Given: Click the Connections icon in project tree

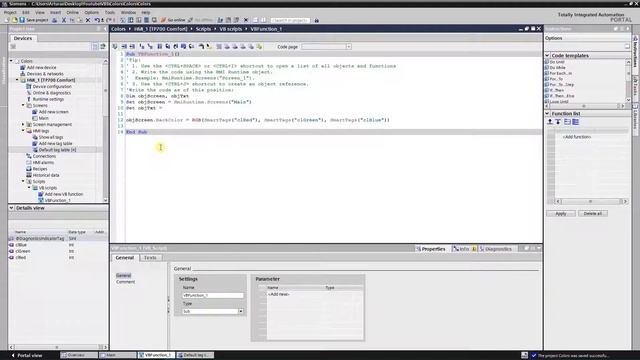Looking at the screenshot, I should [x=29, y=156].
